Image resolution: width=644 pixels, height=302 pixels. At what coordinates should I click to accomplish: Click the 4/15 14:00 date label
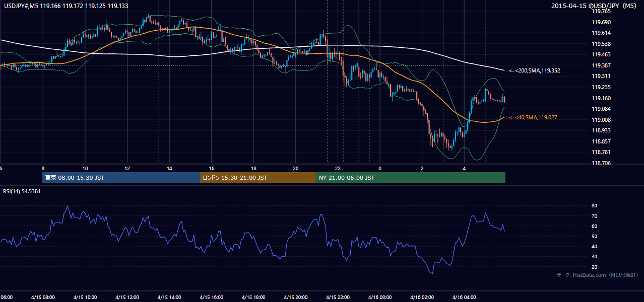click(169, 297)
